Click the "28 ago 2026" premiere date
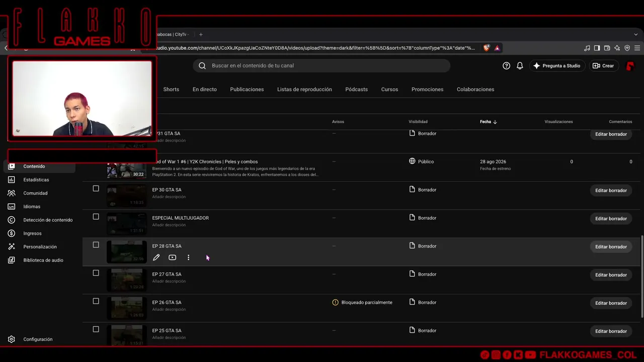 (x=493, y=162)
